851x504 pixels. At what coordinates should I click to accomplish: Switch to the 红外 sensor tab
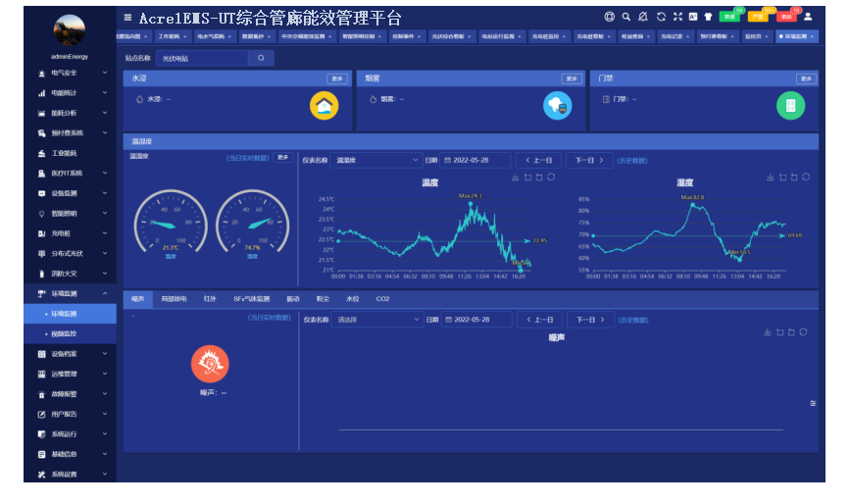pos(210,298)
